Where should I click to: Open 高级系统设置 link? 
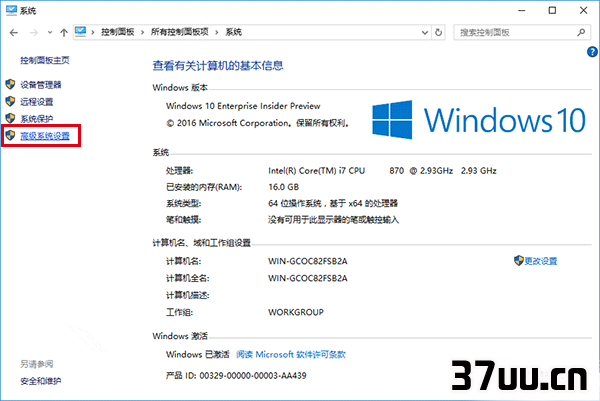[45, 136]
